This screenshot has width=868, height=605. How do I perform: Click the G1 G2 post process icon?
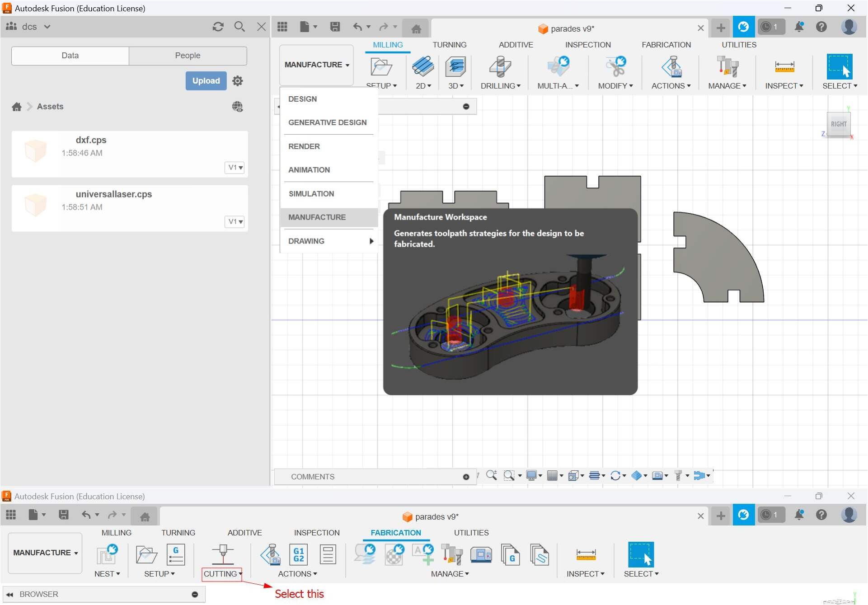click(298, 554)
